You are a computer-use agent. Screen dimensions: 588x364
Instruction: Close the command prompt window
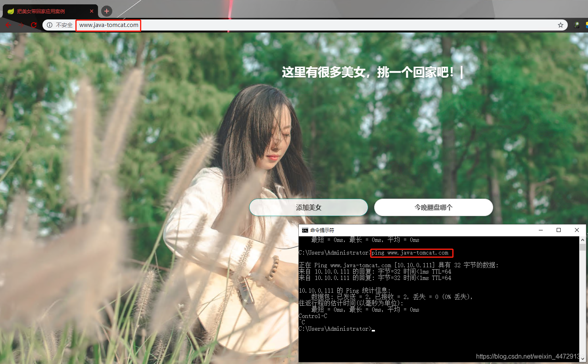pyautogui.click(x=577, y=230)
